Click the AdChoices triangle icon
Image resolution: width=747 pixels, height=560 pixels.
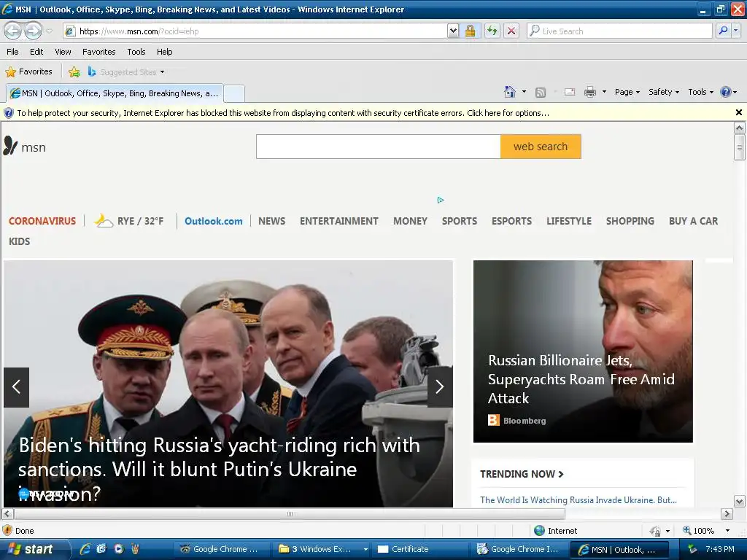[441, 200]
